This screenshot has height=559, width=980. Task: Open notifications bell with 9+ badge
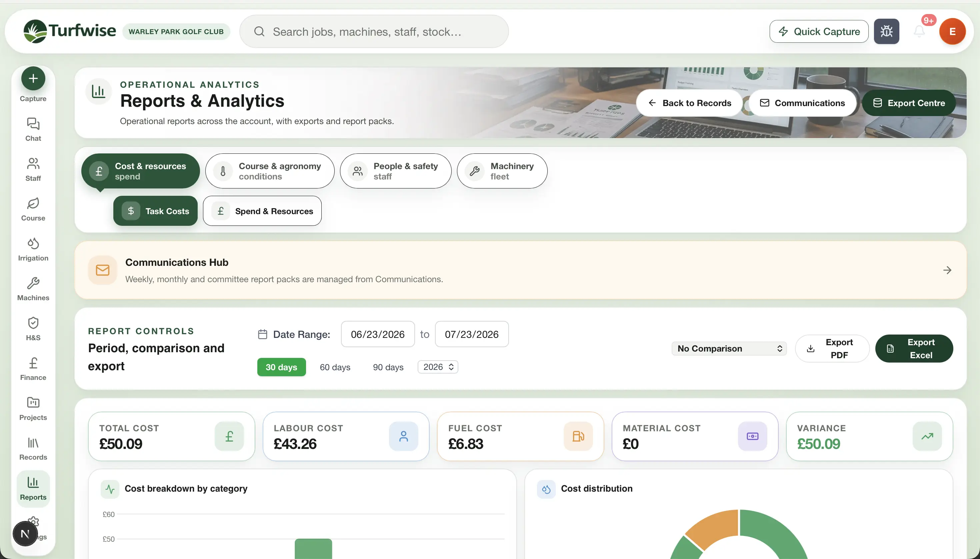click(x=919, y=31)
